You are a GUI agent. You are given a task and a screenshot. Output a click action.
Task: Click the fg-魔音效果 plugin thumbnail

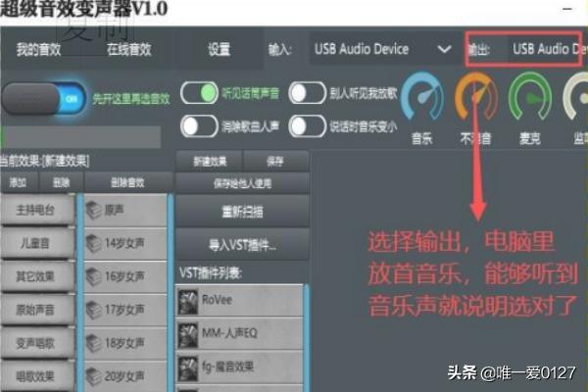pos(188,367)
